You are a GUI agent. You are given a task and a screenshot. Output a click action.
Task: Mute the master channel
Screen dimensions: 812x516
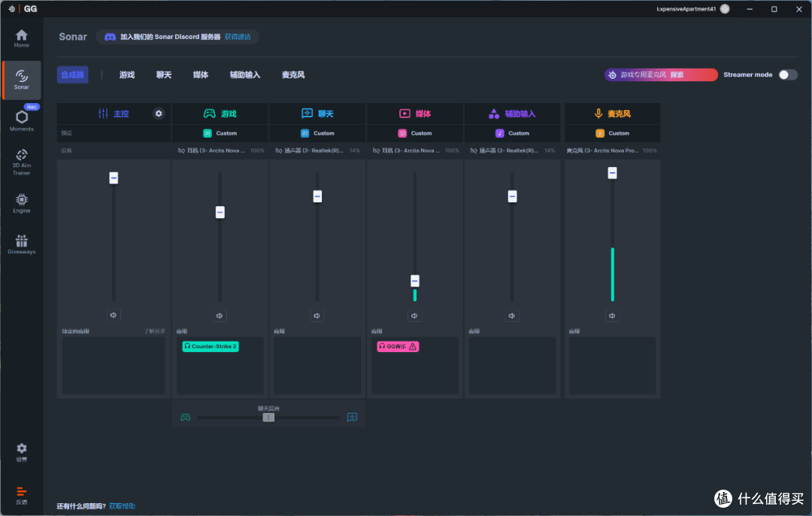114,315
